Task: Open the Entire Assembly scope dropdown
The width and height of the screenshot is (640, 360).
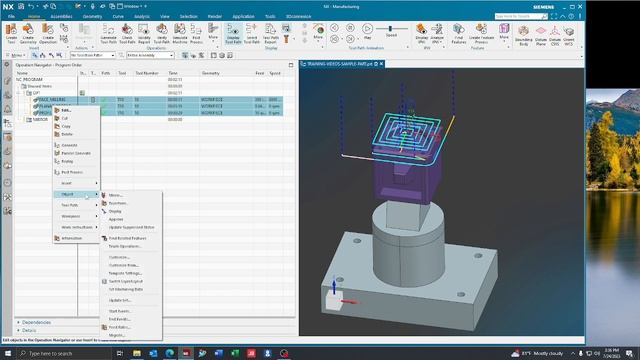Action: pyautogui.click(x=150, y=55)
